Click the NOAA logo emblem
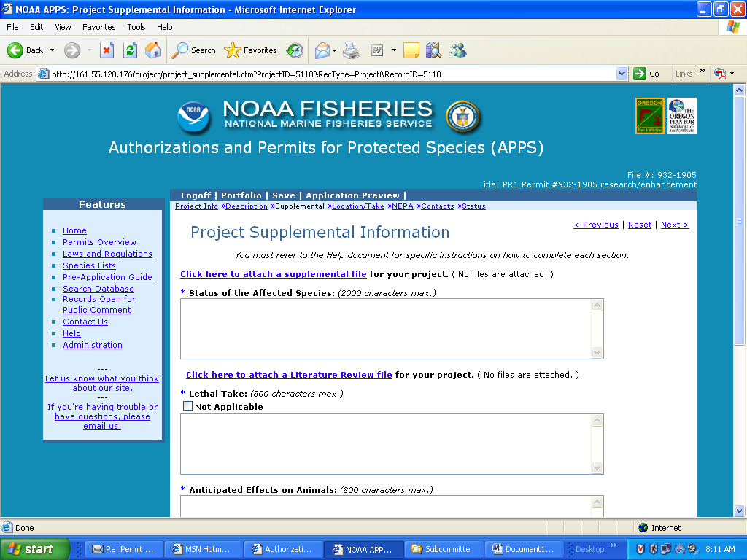This screenshot has height=560, width=747. click(x=193, y=117)
